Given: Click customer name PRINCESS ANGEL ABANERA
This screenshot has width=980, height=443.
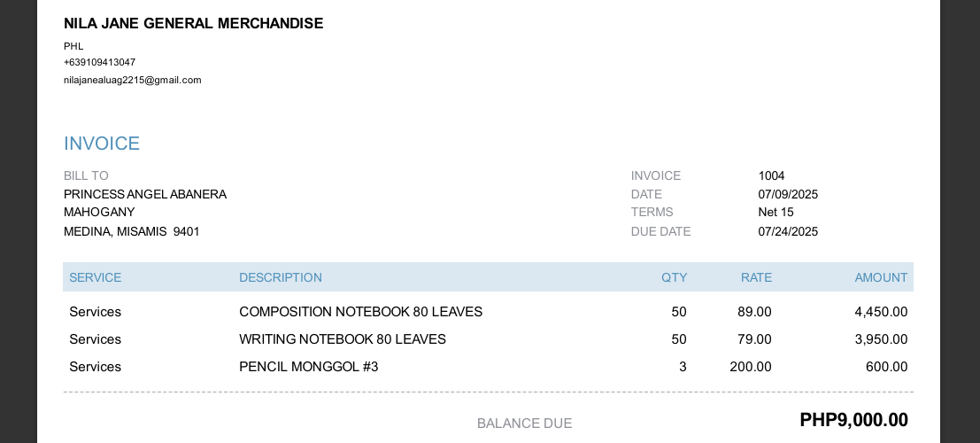Looking at the screenshot, I should 145,194.
